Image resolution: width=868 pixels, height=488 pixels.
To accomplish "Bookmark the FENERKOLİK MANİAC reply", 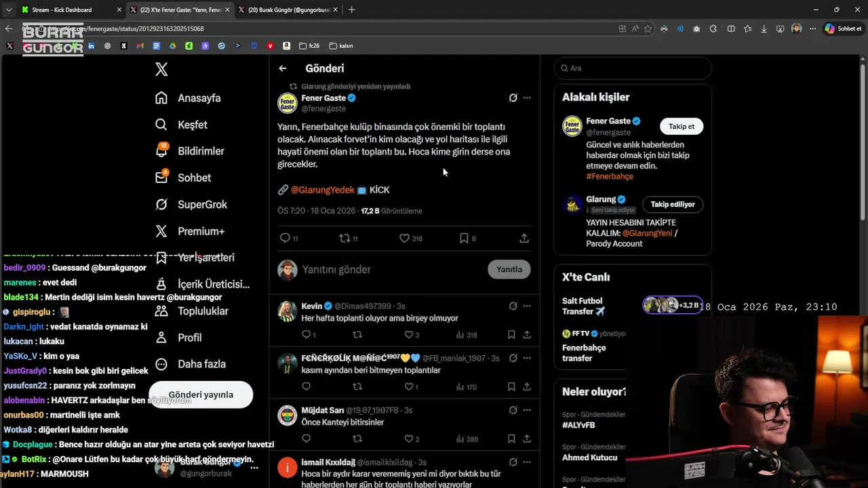I will coord(511,386).
